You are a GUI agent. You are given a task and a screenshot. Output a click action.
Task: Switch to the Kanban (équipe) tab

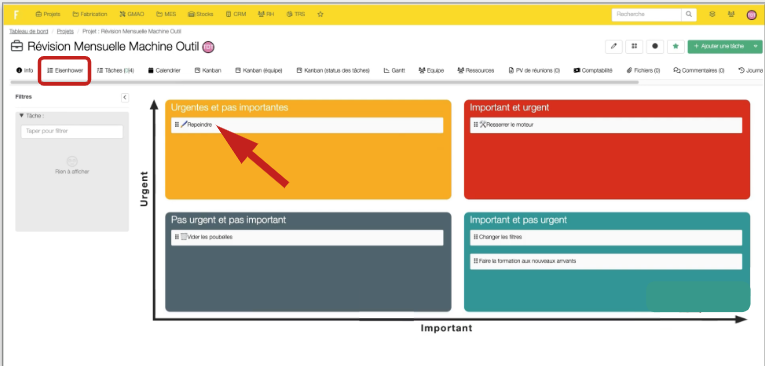coord(259,70)
